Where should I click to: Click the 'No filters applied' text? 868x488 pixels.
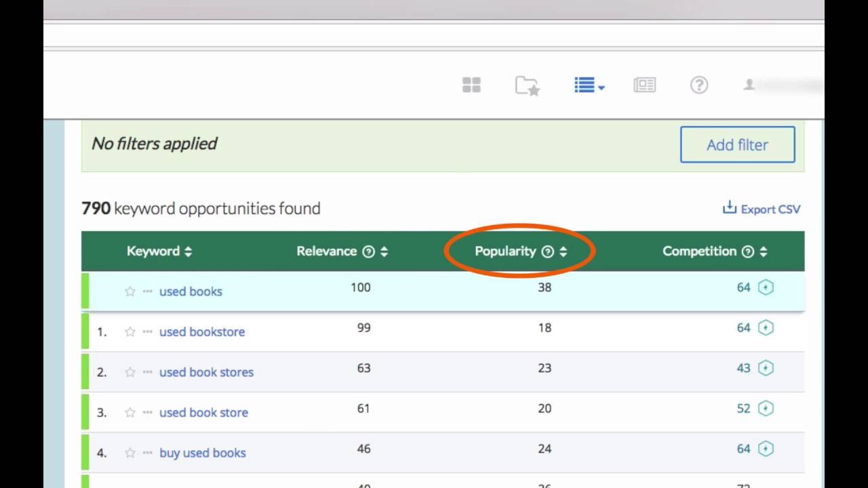pos(154,144)
